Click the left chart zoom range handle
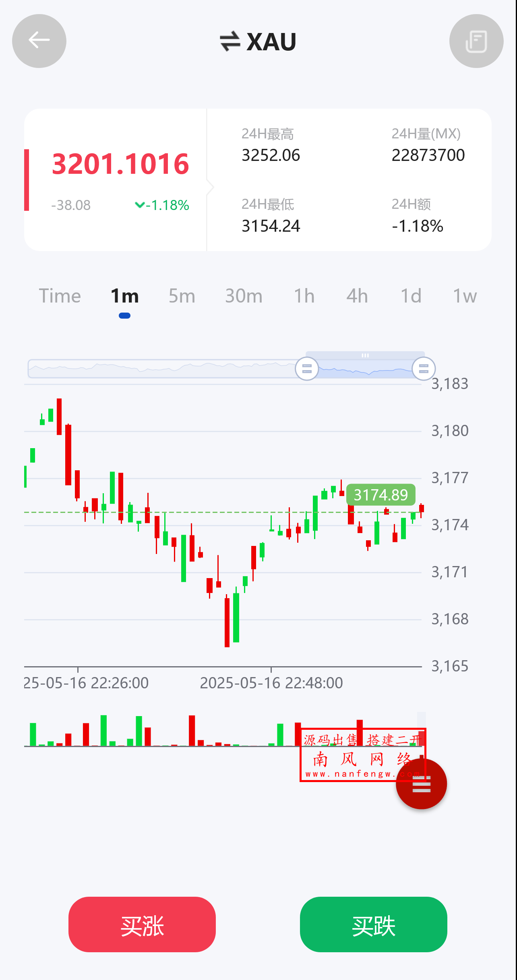 (307, 369)
